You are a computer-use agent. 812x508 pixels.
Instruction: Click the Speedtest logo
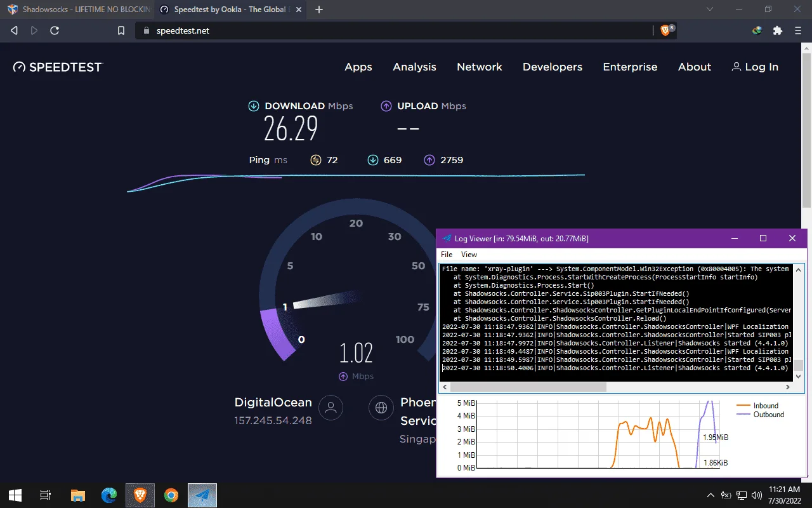click(58, 67)
